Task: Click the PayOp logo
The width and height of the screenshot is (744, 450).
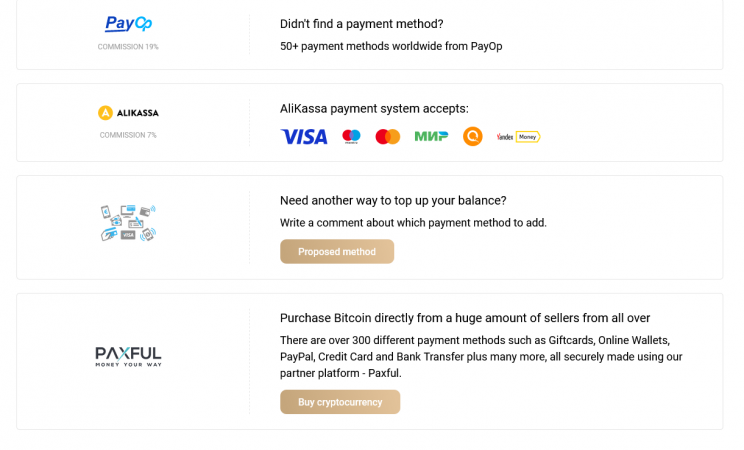Action: [x=128, y=24]
